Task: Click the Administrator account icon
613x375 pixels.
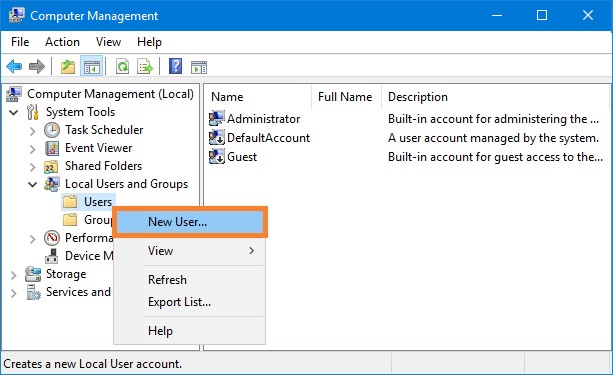Action: click(217, 118)
